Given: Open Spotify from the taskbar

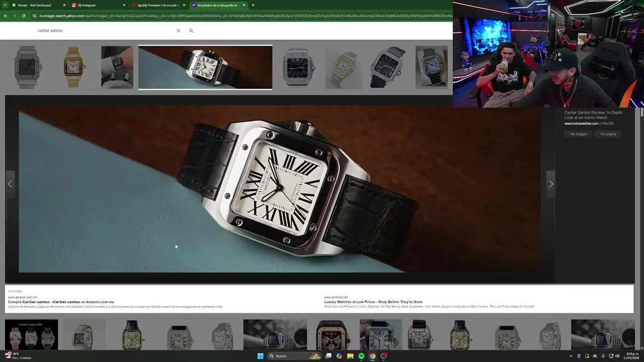Looking at the screenshot, I should click(361, 356).
